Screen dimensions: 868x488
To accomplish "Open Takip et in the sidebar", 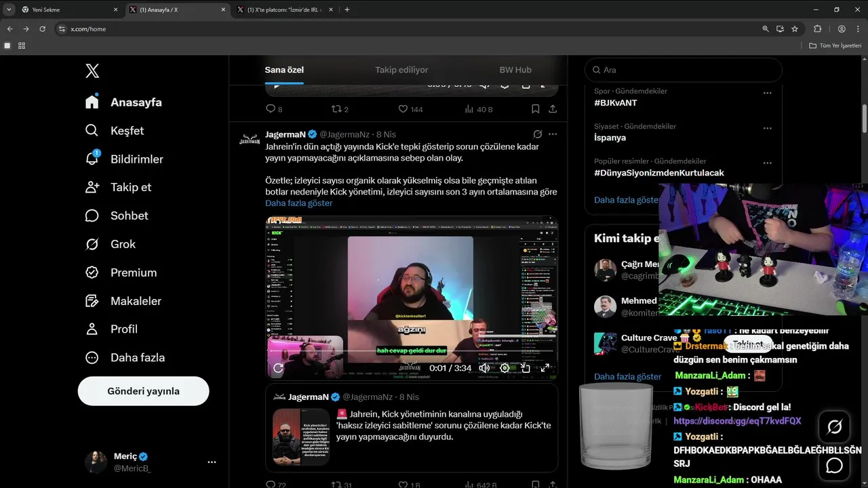I will 118,187.
